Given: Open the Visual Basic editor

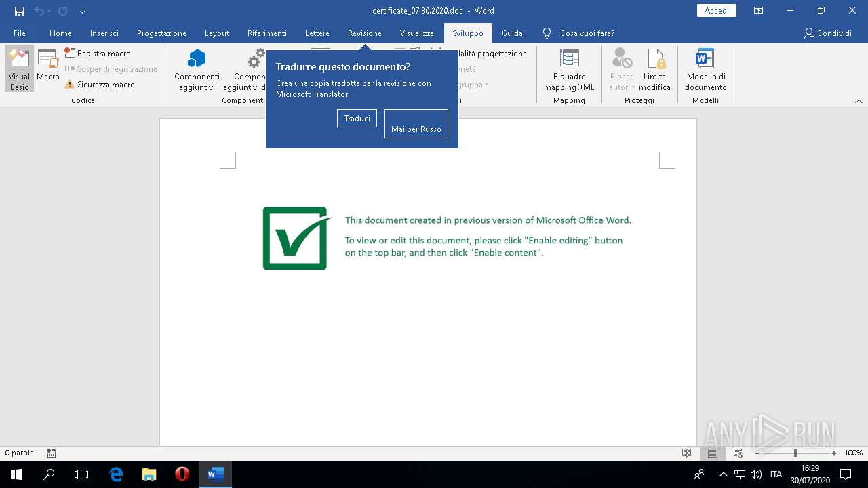Looking at the screenshot, I should (20, 69).
